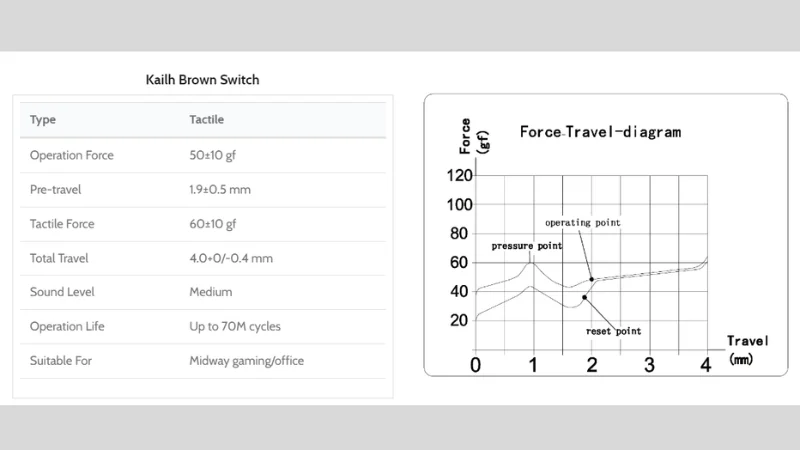Screen dimensions: 800x450
Task: Click the Travel (mm) axis label
Action: tap(747, 349)
